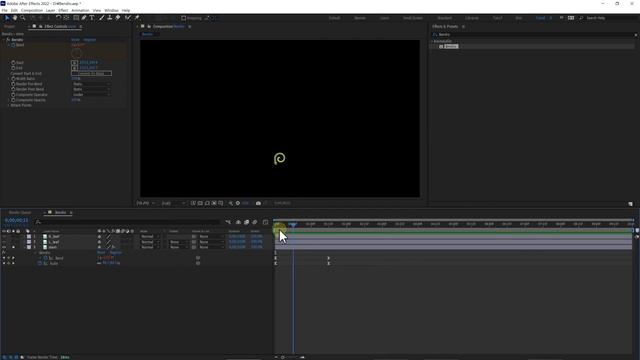640x360 pixels.
Task: Switch to the Default workspace
Action: point(335,18)
